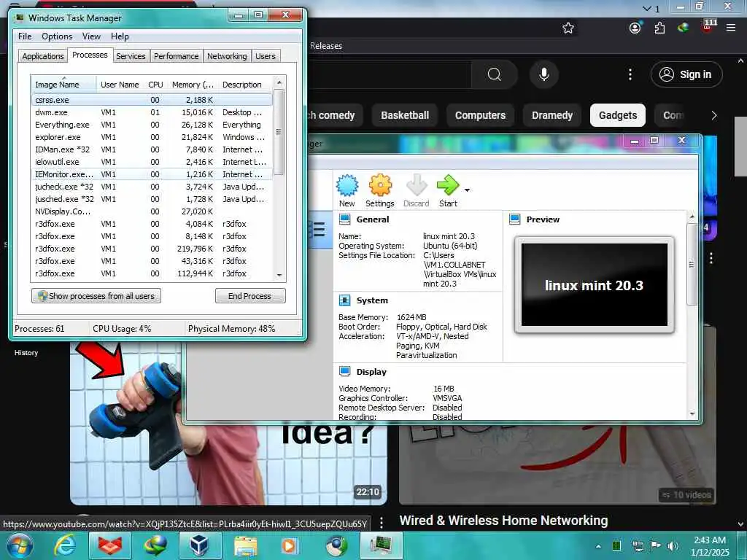Sort processes by CPU column header
The image size is (747, 560).
tap(156, 85)
